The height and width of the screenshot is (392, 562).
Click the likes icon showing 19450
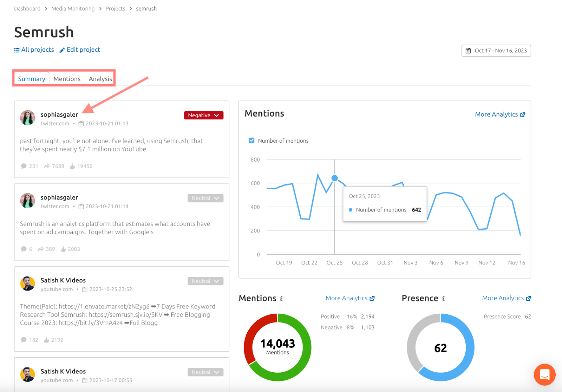[x=73, y=166]
